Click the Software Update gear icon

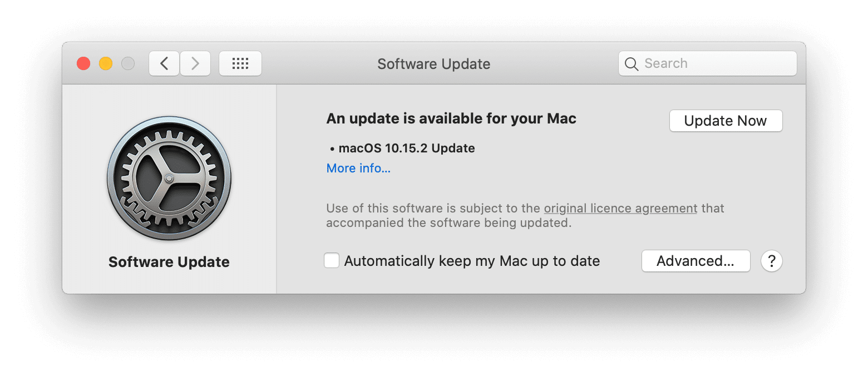point(169,179)
